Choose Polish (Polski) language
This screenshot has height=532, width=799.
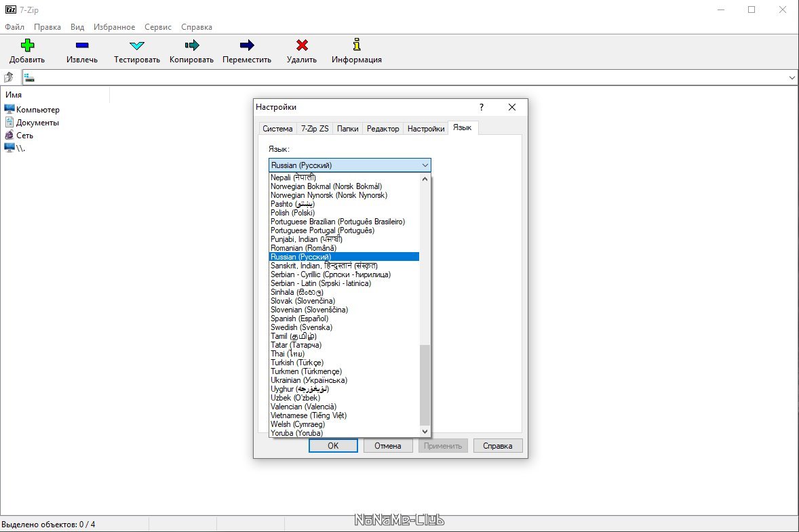point(344,213)
